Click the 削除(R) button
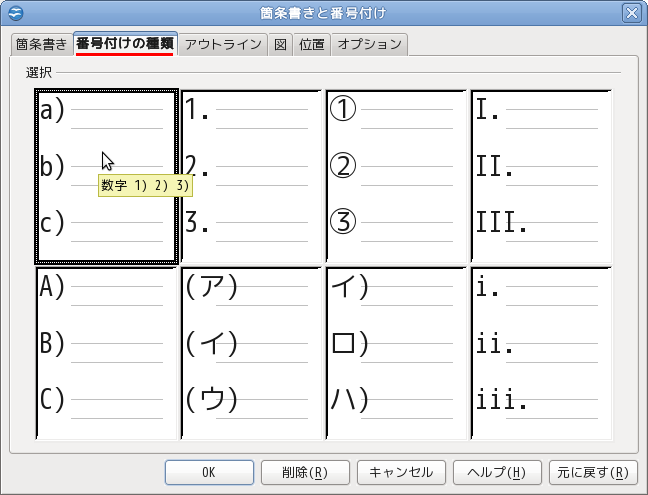Viewport: 648px width, 495px height. click(305, 472)
